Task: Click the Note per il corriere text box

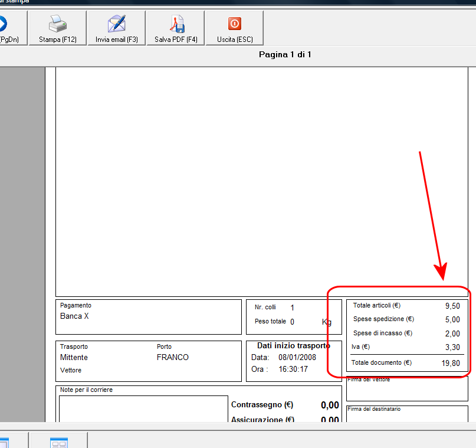Action: click(x=143, y=409)
